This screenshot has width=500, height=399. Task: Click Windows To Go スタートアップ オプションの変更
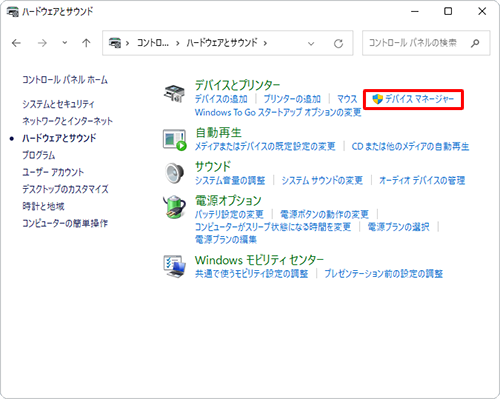point(278,112)
